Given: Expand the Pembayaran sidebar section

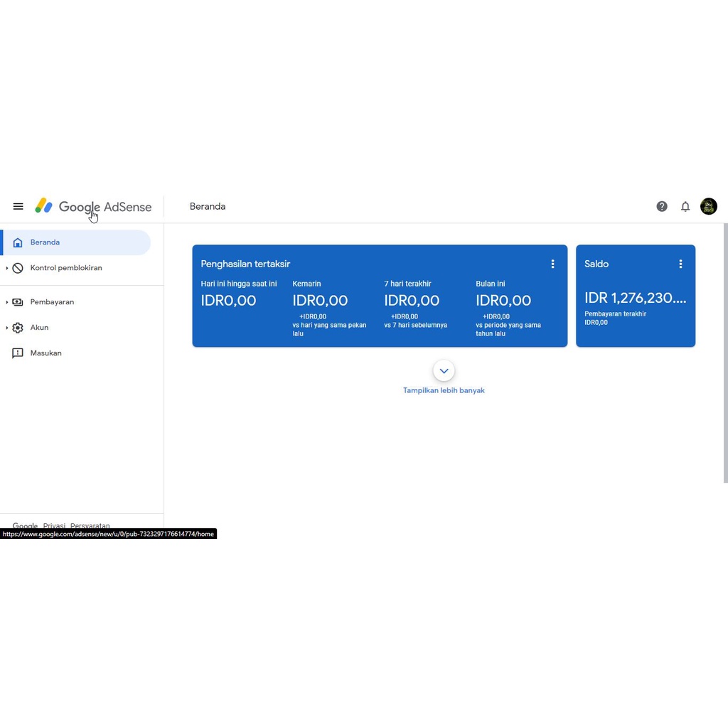Looking at the screenshot, I should click(6, 301).
